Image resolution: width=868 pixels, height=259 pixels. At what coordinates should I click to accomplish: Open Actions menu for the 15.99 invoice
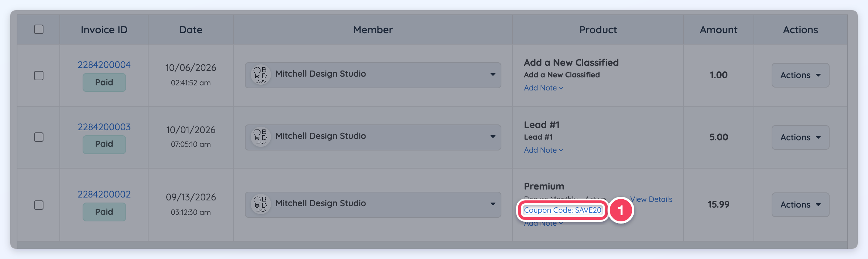pyautogui.click(x=800, y=205)
